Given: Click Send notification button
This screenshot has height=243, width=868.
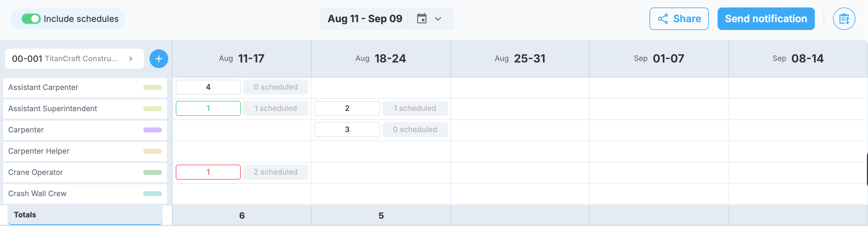Looking at the screenshot, I should coord(765,19).
